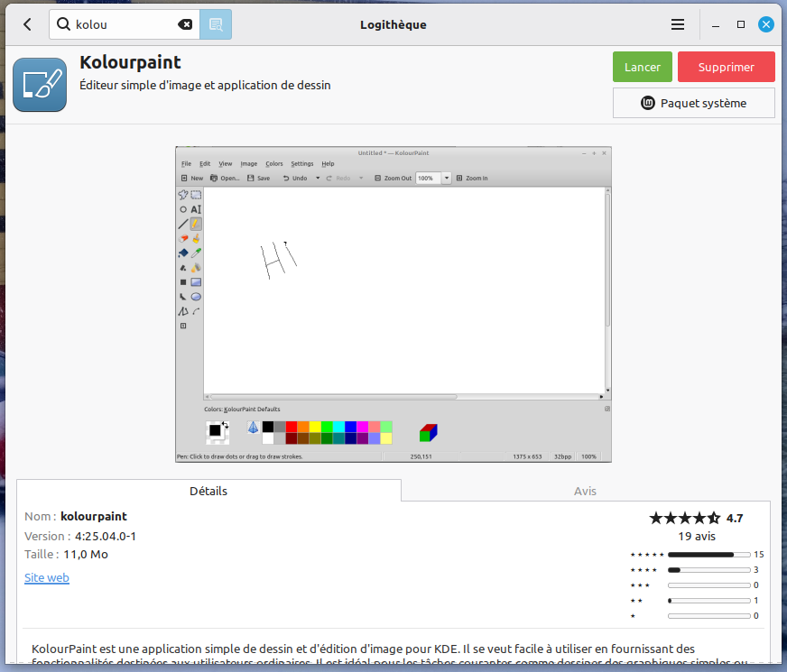Click the RGB cube icon beside palette
This screenshot has width=787, height=672.
coord(428,432)
